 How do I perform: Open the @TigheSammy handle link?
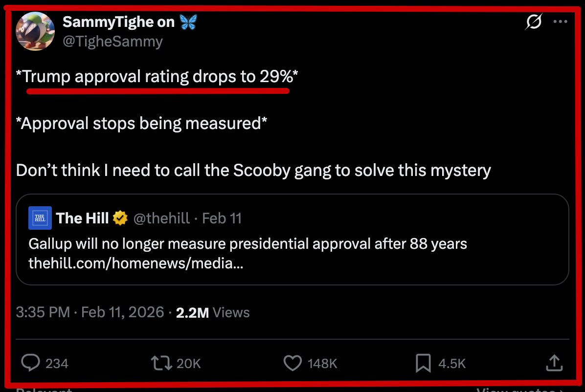(112, 42)
